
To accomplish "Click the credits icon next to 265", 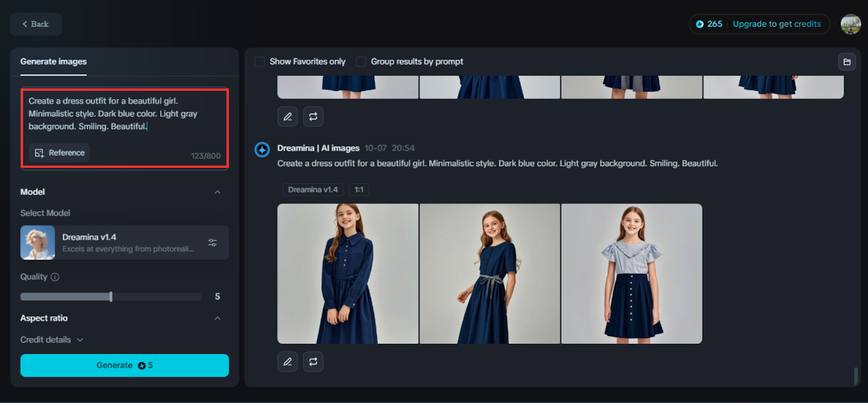I will coord(701,24).
